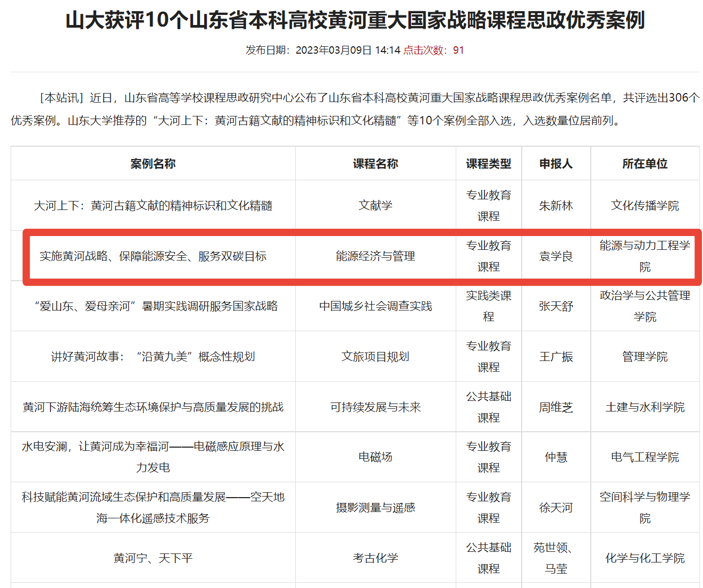Click the 课程名称 column header
Viewport: 703px width, 588px height.
375,164
